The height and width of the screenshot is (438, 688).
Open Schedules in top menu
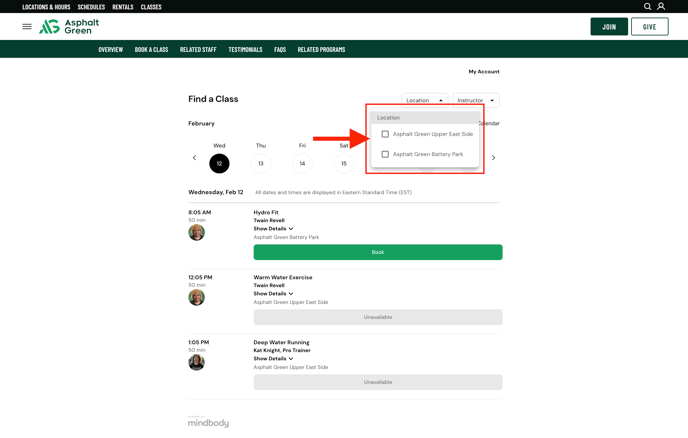(91, 7)
